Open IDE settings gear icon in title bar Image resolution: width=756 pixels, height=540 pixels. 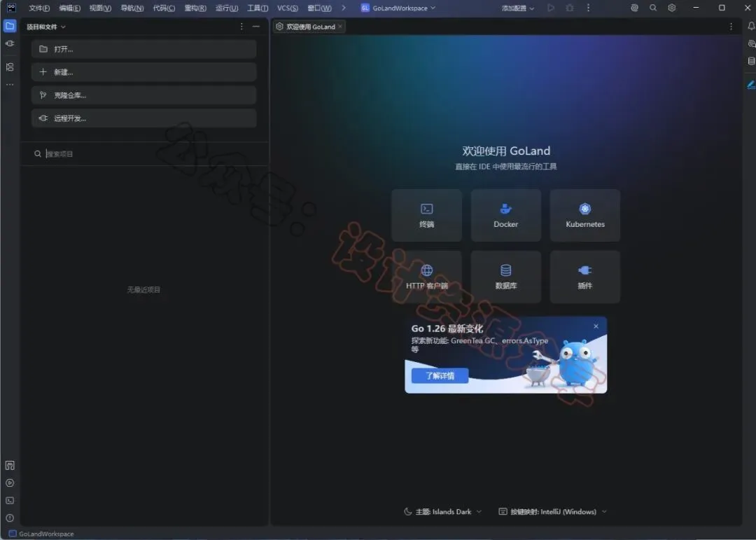click(671, 8)
